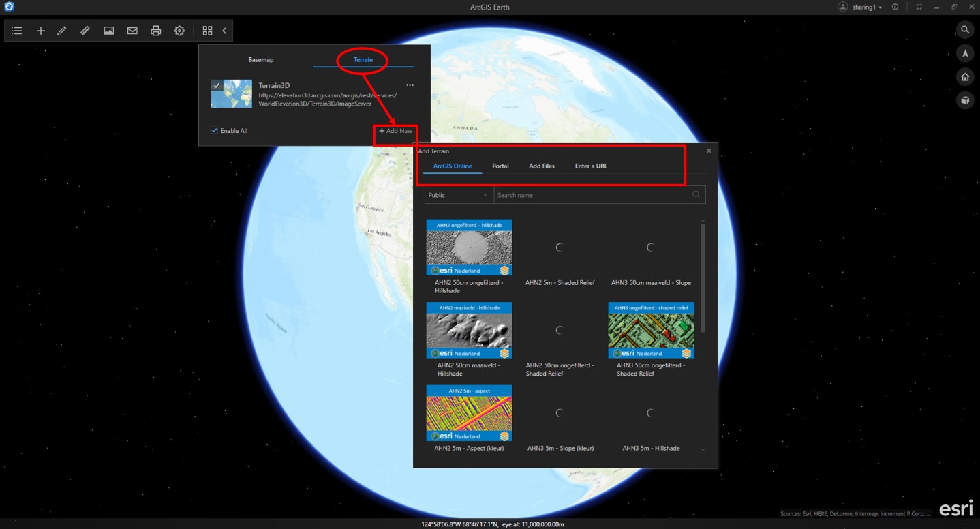Image resolution: width=980 pixels, height=529 pixels.
Task: Select the Add Files tab
Action: point(542,166)
